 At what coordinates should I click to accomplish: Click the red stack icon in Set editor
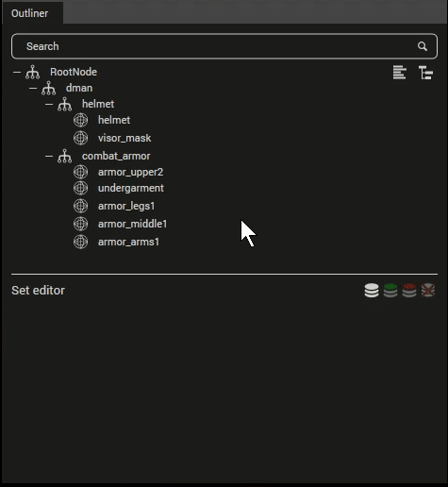point(409,290)
